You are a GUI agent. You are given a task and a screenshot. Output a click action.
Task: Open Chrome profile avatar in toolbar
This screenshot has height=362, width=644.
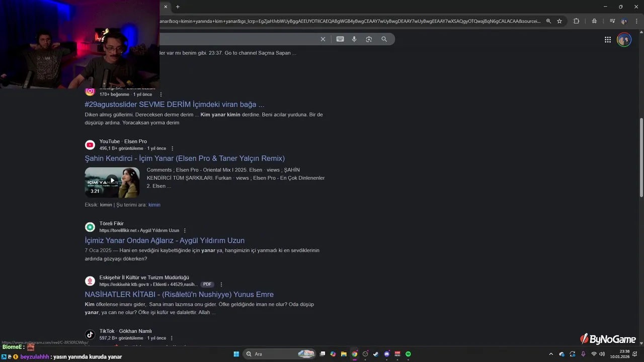pos(624,21)
